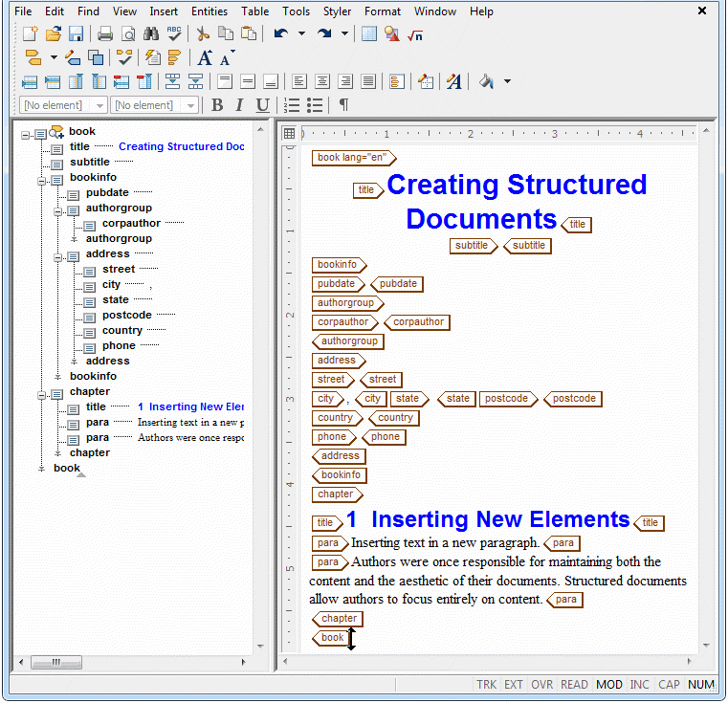Screen dimensions: 728x703
Task: Click the align right icon
Action: tap(345, 81)
